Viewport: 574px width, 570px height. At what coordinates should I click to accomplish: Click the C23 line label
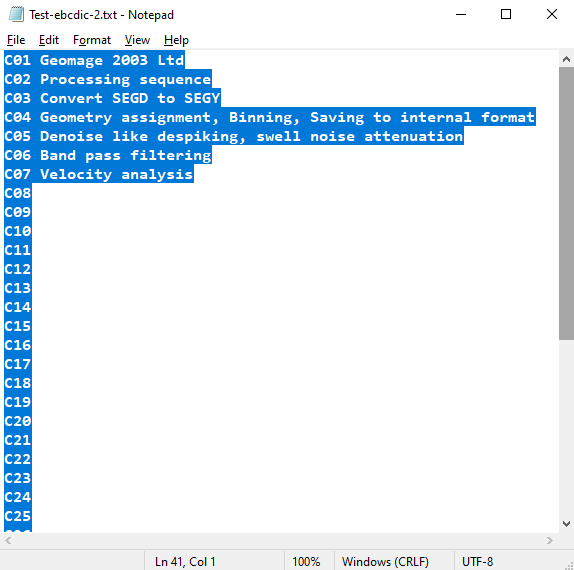click(x=18, y=478)
